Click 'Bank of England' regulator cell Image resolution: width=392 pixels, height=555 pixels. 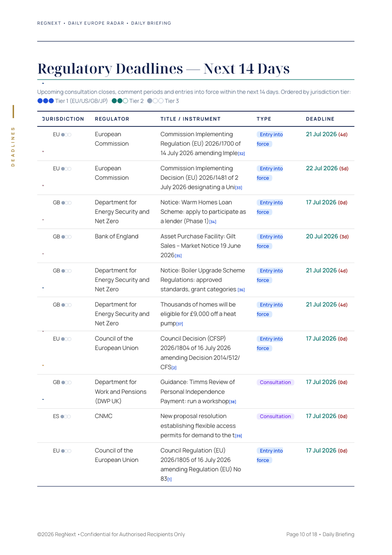117,236
